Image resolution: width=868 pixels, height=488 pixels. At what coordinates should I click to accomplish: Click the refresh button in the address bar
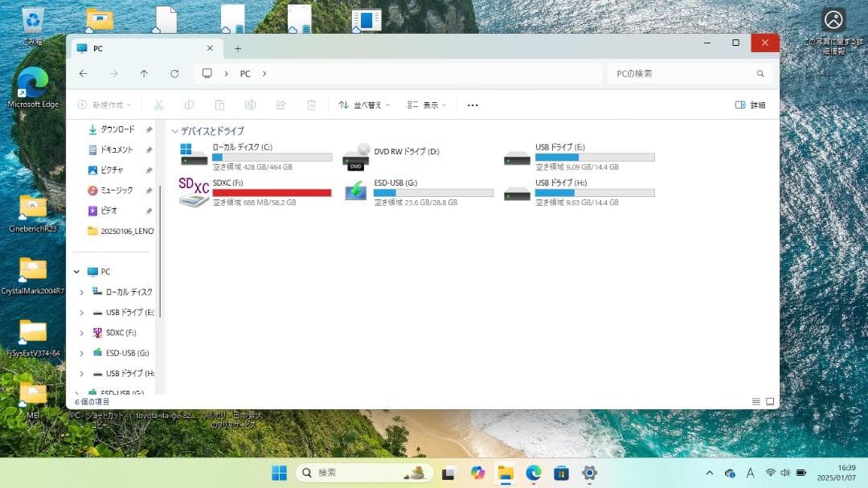click(x=174, y=73)
